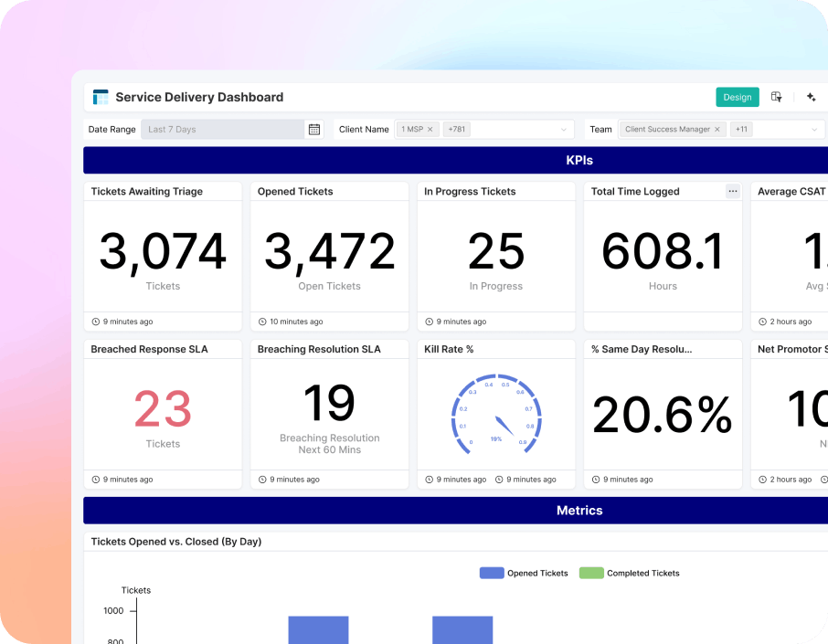
Task: Expand the Client Name dropdown arrow
Action: [x=564, y=130]
